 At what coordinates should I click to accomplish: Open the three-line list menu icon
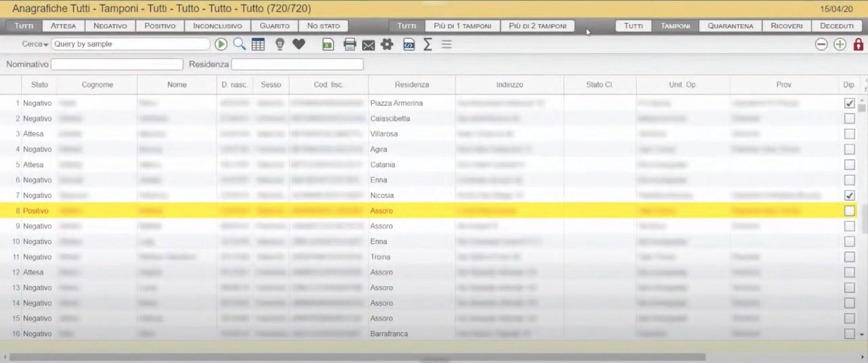tap(446, 44)
